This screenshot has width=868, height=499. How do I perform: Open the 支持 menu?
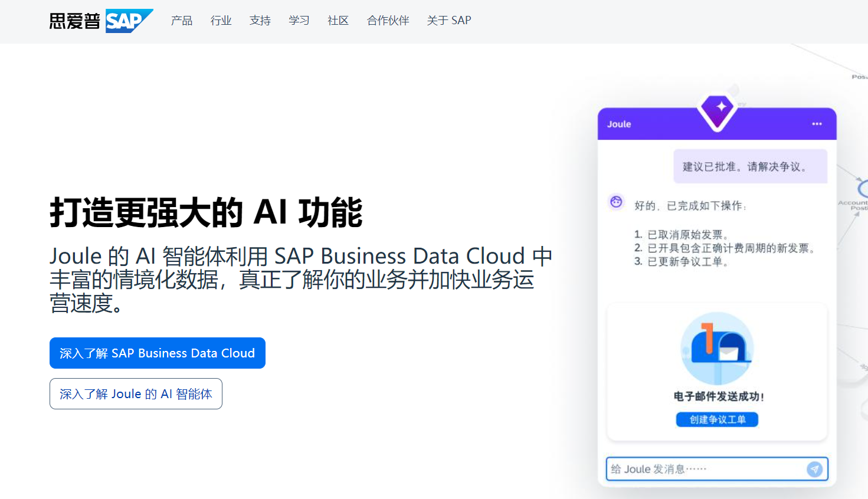coord(260,21)
